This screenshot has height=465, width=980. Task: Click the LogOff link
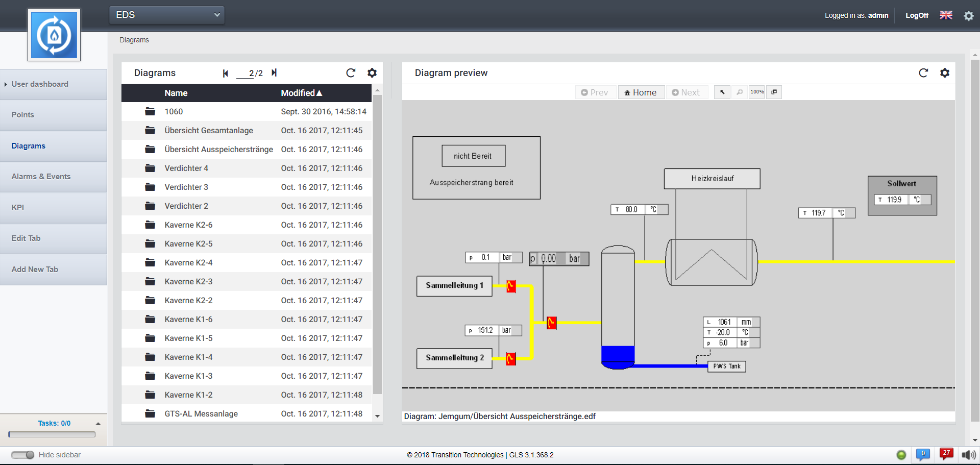coord(917,15)
